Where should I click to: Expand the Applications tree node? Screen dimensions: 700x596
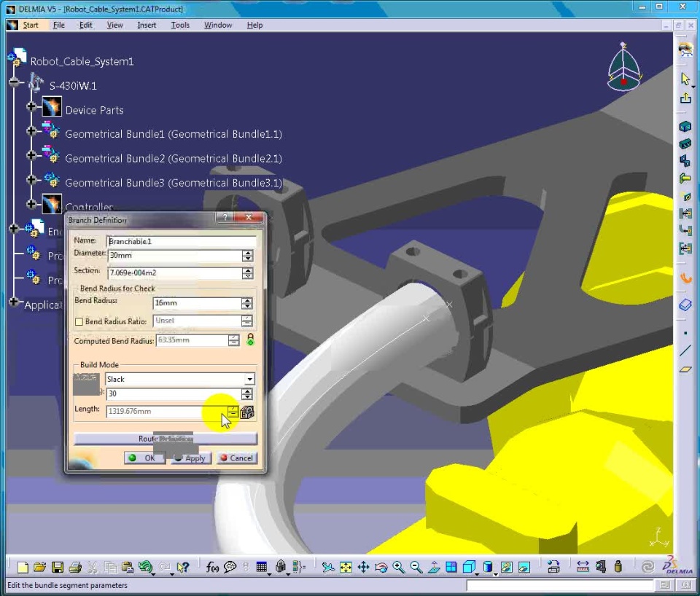coord(14,302)
